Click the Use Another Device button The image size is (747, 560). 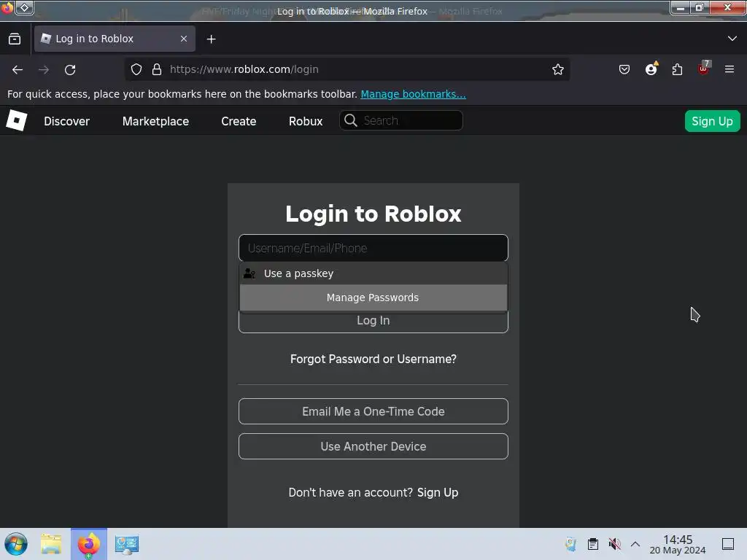[x=373, y=447]
